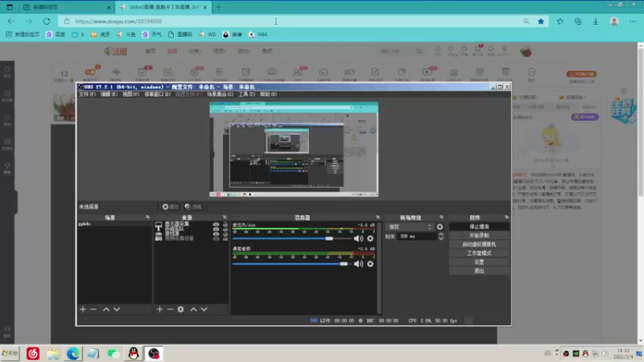The height and width of the screenshot is (362, 644).
Task: Move the source up in the Sources list
Action: pyautogui.click(x=193, y=310)
